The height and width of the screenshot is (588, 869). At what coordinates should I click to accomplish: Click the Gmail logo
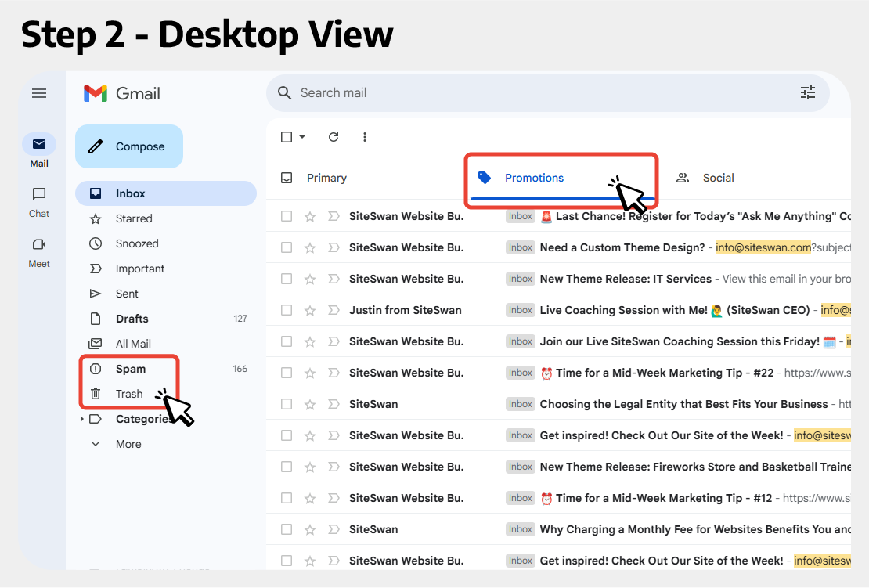[x=122, y=93]
